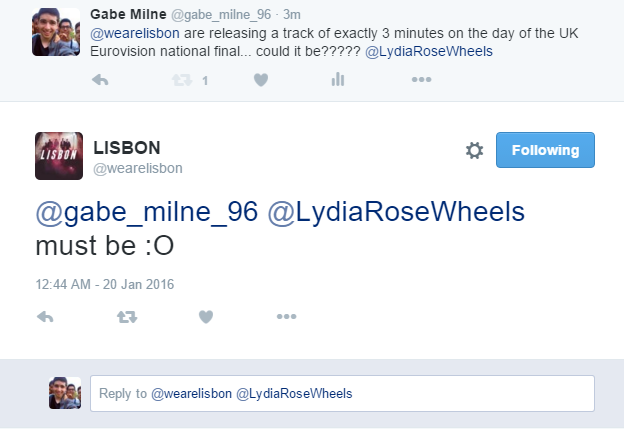The height and width of the screenshot is (429, 624).
Task: Open @gabe_milne_96 mention in LISBON's reply
Action: coord(147,211)
